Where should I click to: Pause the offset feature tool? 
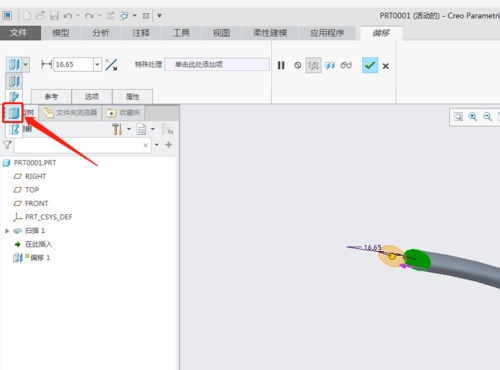click(281, 65)
